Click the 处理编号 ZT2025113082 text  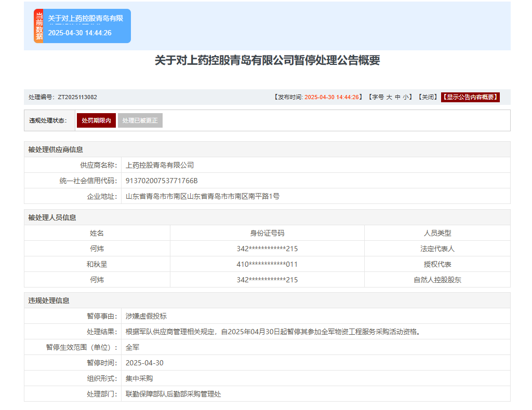pyautogui.click(x=63, y=97)
